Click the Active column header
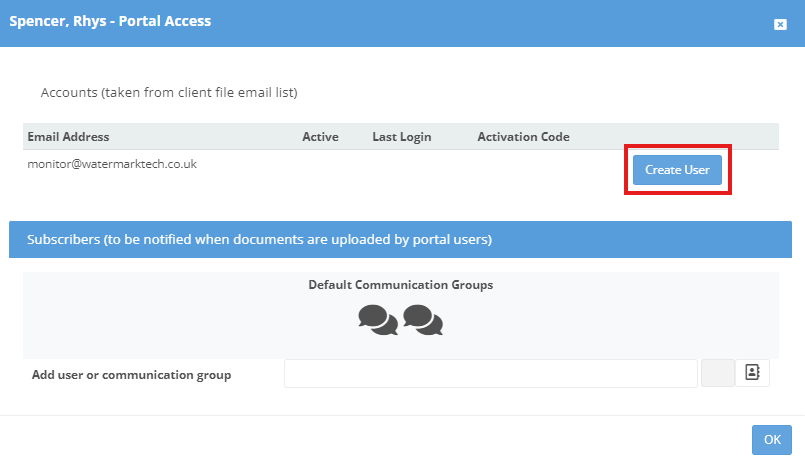Image resolution: width=805 pixels, height=462 pixels. 320,137
